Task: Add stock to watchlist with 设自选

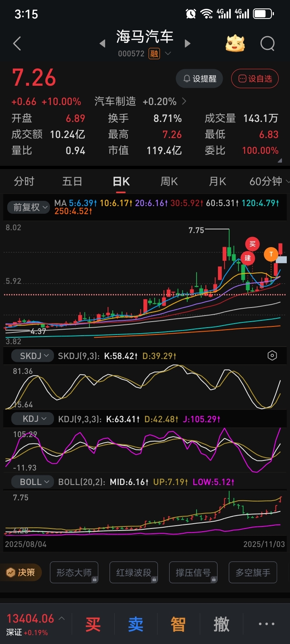Action: (x=255, y=78)
